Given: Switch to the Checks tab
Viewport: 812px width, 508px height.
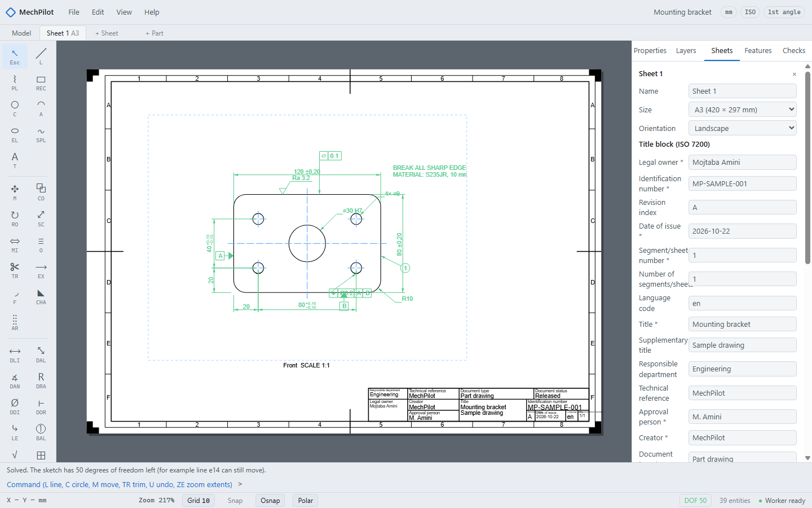Looking at the screenshot, I should [x=794, y=50].
